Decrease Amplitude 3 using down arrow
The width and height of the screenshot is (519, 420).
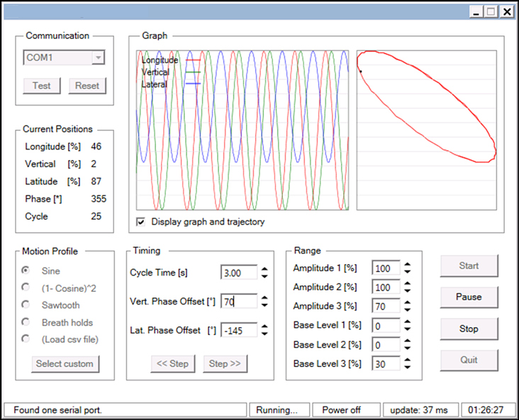[408, 309]
